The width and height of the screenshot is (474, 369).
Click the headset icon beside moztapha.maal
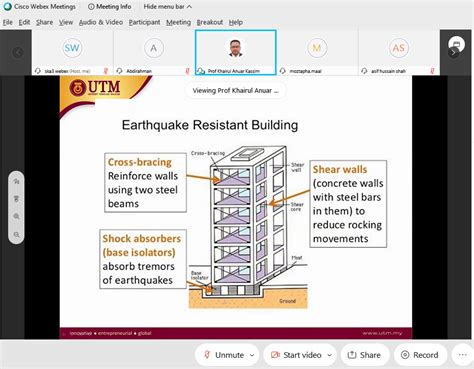point(283,71)
